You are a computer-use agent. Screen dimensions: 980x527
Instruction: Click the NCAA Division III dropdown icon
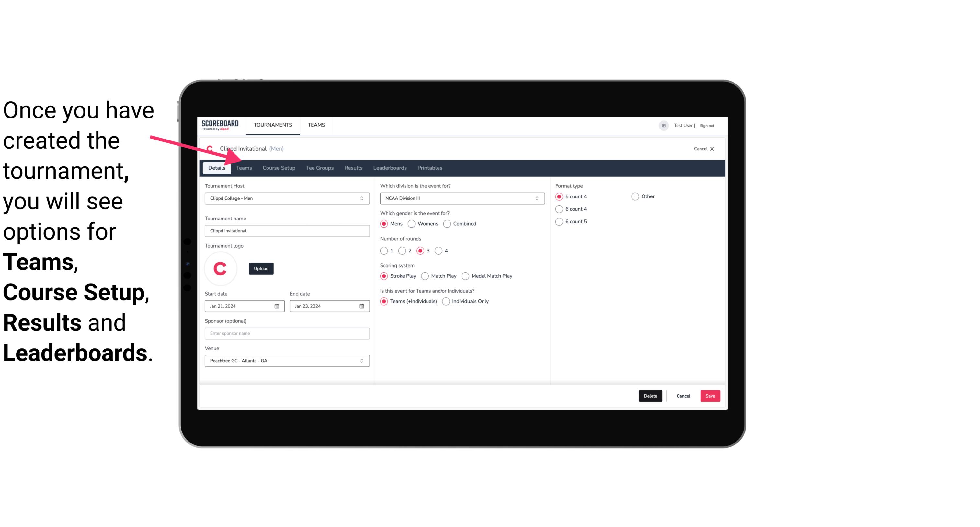pyautogui.click(x=535, y=198)
